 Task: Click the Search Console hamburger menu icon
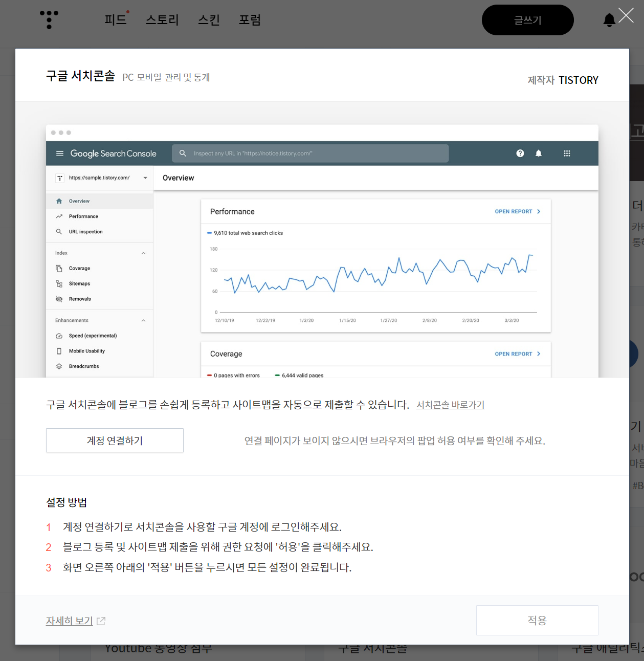pos(60,153)
